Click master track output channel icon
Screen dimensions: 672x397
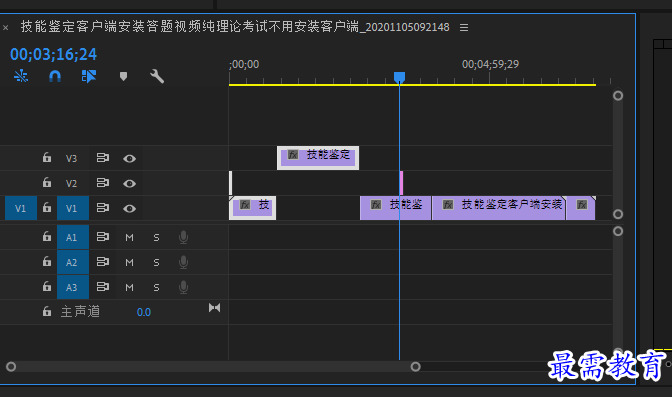(214, 307)
